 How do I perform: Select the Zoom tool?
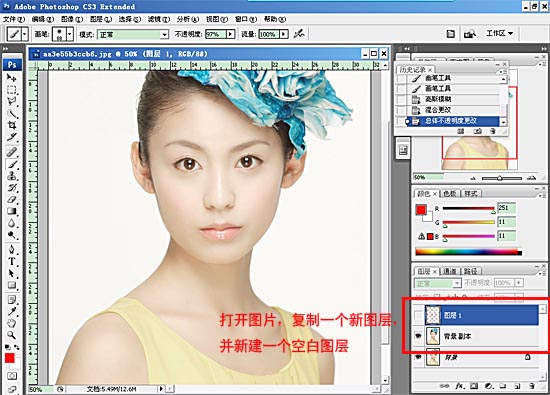click(x=12, y=335)
